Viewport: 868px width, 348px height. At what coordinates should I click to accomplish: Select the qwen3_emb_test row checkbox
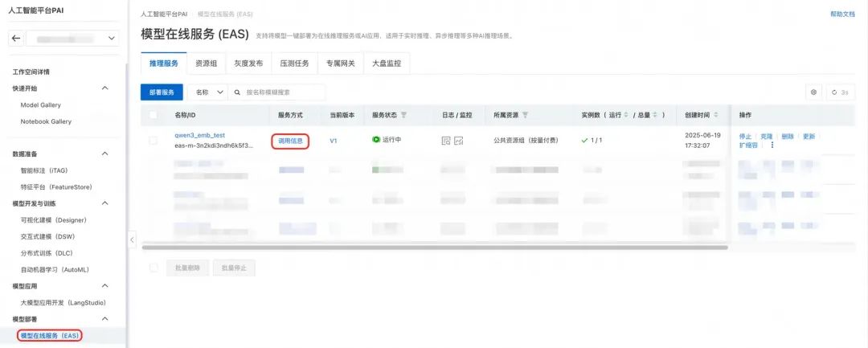154,141
